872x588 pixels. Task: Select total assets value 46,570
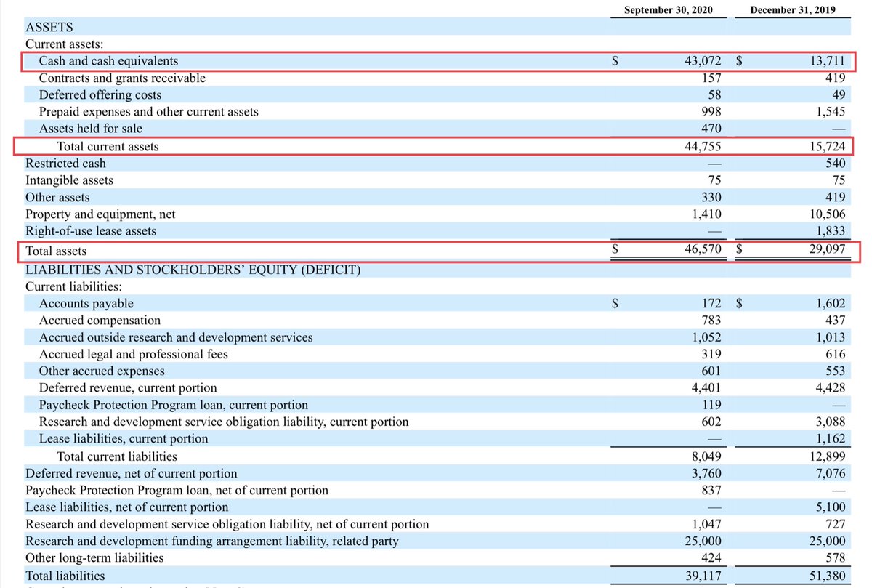point(703,251)
